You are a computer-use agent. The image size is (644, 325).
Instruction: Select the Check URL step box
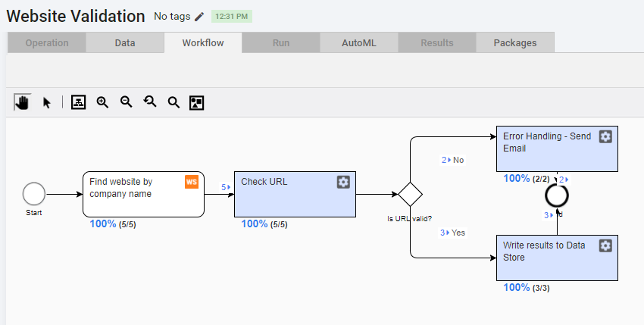coord(295,195)
